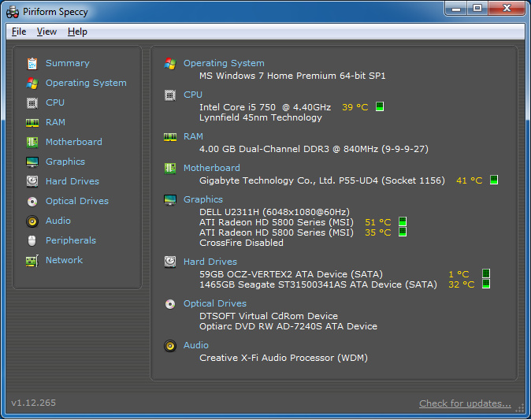Minimize the Speccy window
Viewport: 531px width, 420px height.
pos(456,9)
